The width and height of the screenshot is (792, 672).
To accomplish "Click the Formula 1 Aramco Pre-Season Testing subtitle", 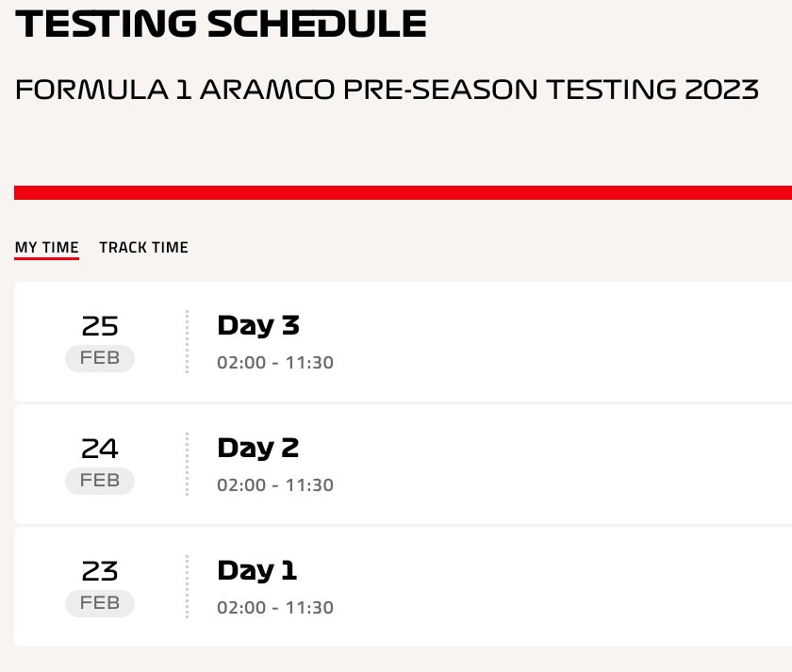I will [x=387, y=90].
